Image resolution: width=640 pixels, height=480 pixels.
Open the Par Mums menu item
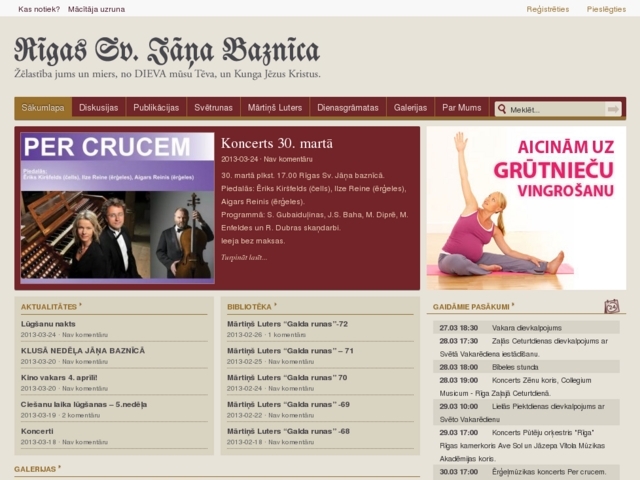pyautogui.click(x=462, y=108)
